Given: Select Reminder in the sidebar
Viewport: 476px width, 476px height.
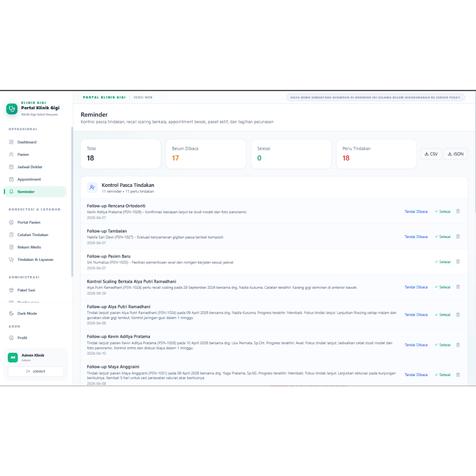Looking at the screenshot, I should [x=35, y=192].
